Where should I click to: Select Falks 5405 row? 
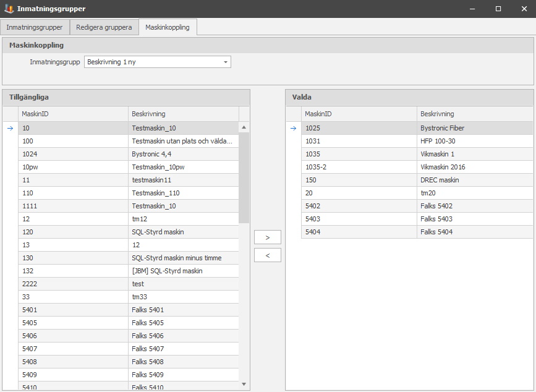129,323
